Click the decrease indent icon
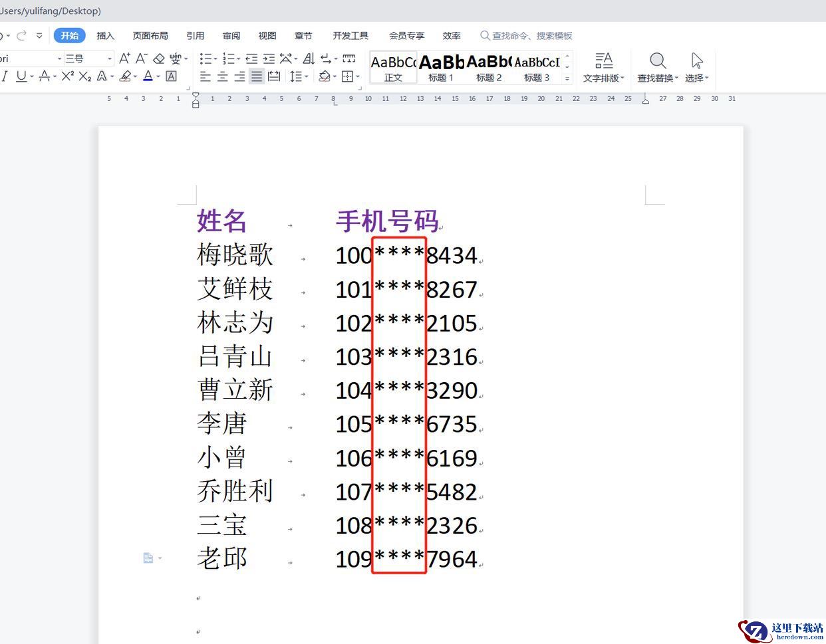 pos(251,59)
